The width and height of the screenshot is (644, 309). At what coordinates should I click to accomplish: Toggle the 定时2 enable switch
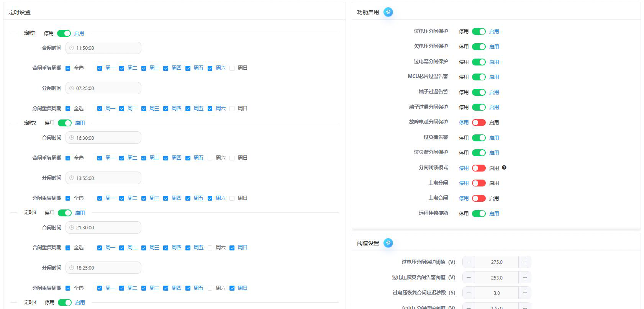point(65,123)
